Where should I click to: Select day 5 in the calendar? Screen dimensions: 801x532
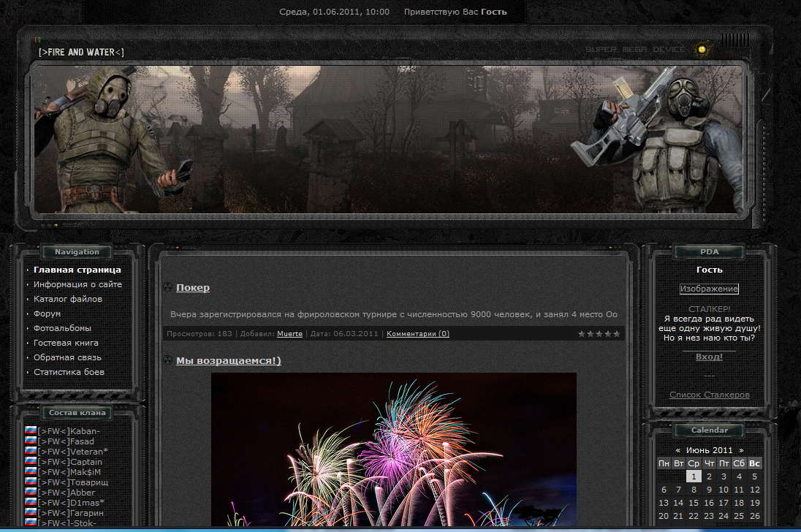pyautogui.click(x=754, y=476)
